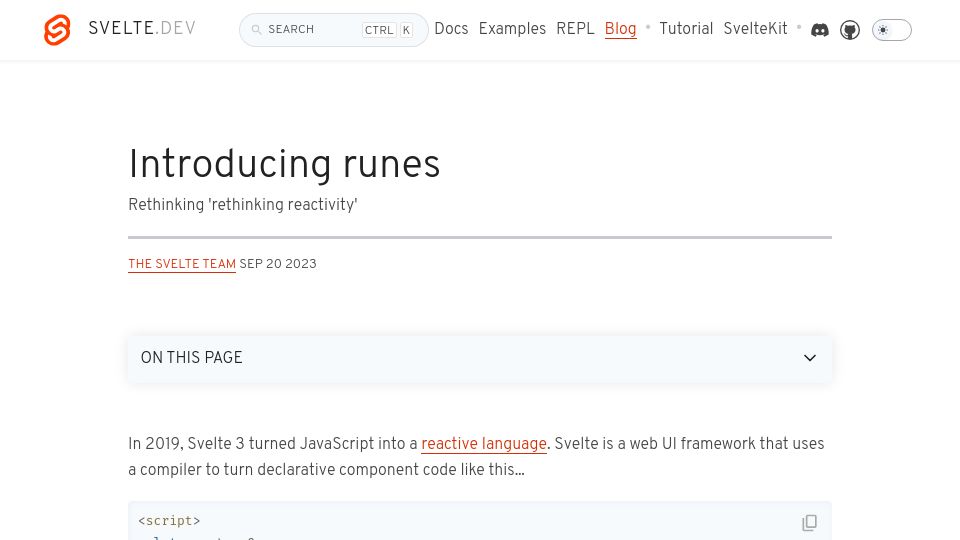Open the Docs nav item

point(451,29)
